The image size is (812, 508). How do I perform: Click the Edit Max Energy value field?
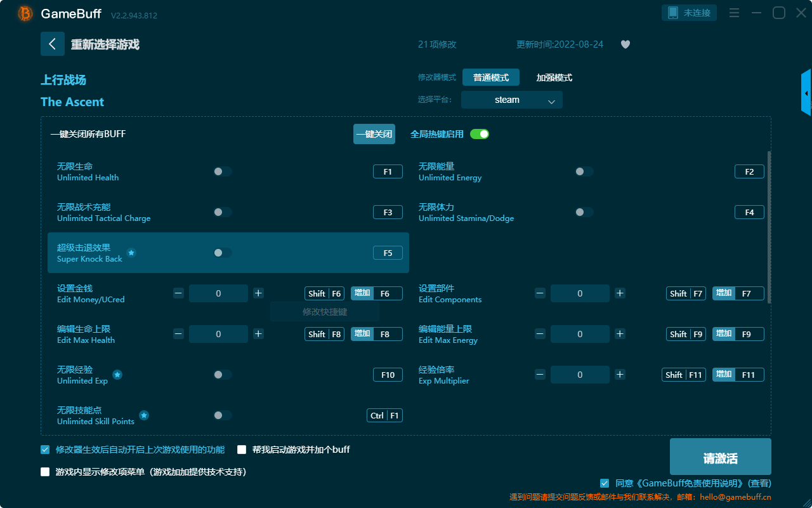[x=580, y=334]
